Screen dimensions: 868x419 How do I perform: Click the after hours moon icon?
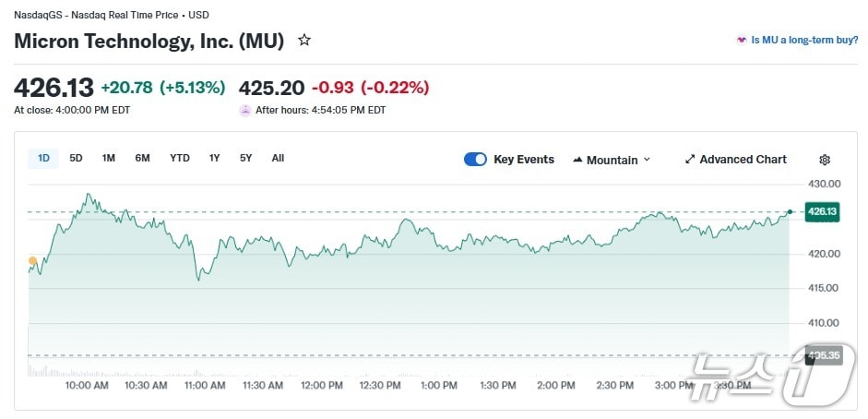coord(245,110)
